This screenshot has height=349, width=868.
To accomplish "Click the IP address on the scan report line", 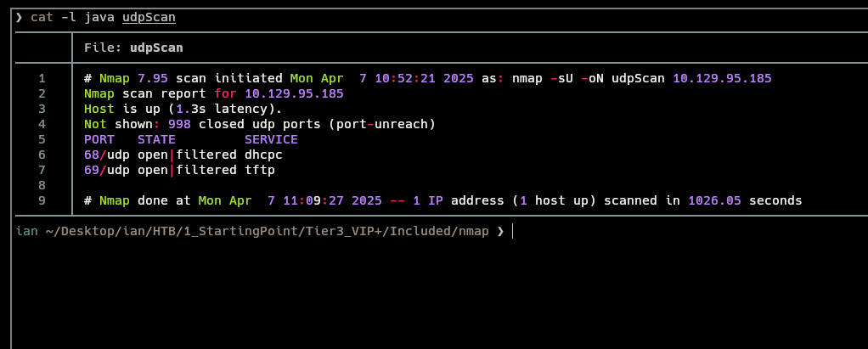I will [294, 93].
